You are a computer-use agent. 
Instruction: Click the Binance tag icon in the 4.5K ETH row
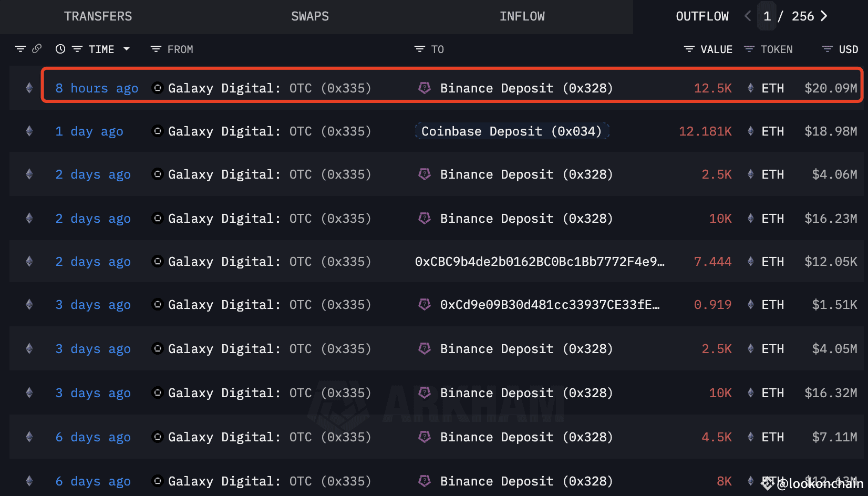tap(425, 437)
